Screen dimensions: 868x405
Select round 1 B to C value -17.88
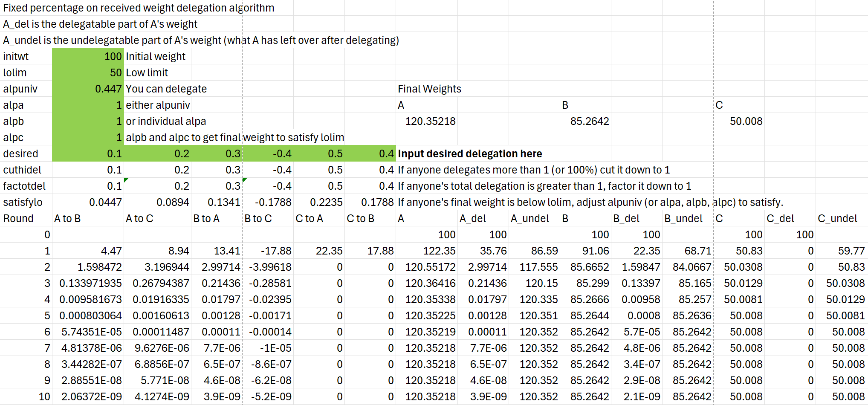tap(268, 251)
